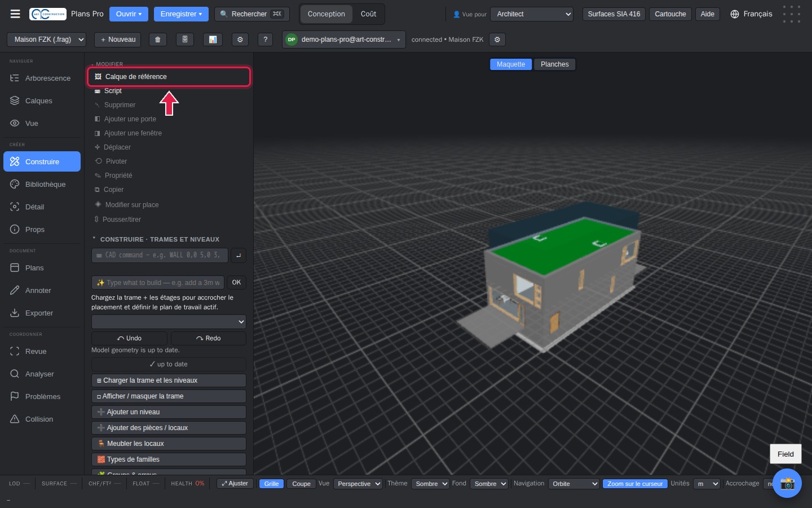Click the Surfaces SIA 416 button

tap(614, 14)
